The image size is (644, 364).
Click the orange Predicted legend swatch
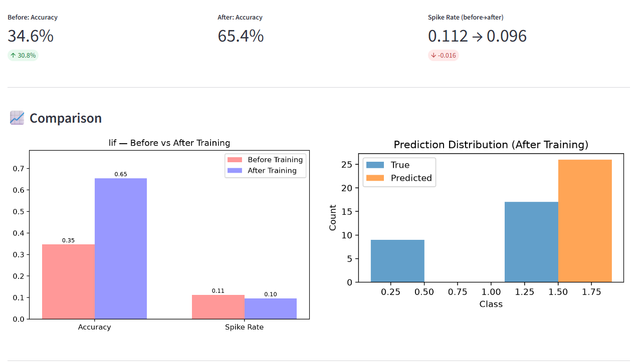point(375,178)
